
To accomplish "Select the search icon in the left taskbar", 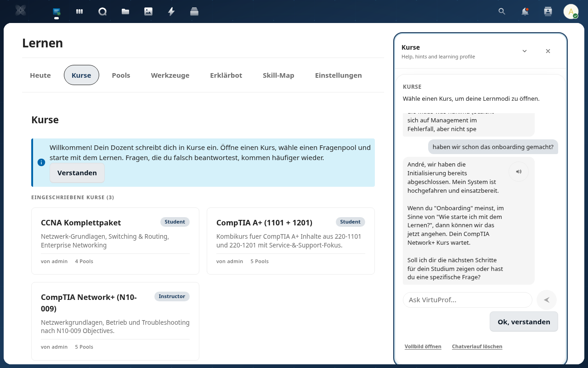I will tap(102, 11).
